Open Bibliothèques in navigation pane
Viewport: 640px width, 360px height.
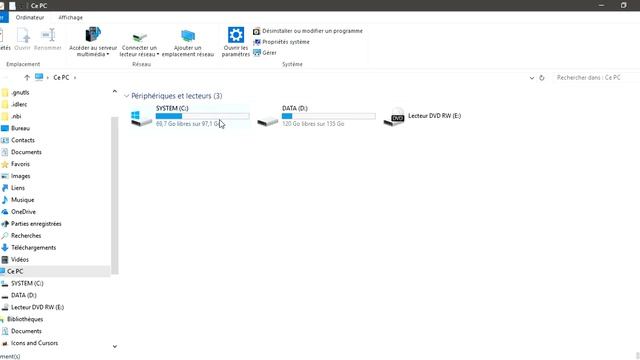(25, 319)
